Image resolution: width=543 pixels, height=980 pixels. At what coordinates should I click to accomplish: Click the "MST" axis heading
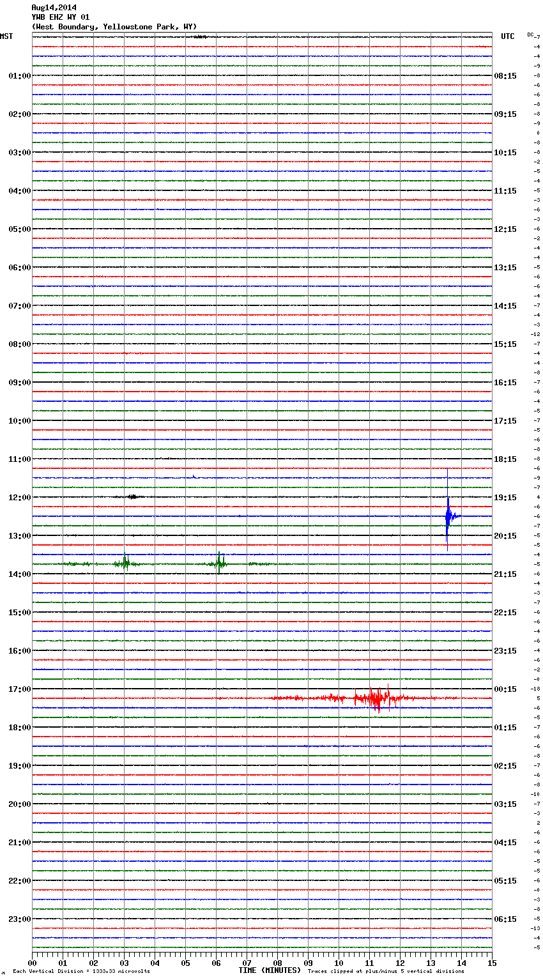tap(6, 36)
